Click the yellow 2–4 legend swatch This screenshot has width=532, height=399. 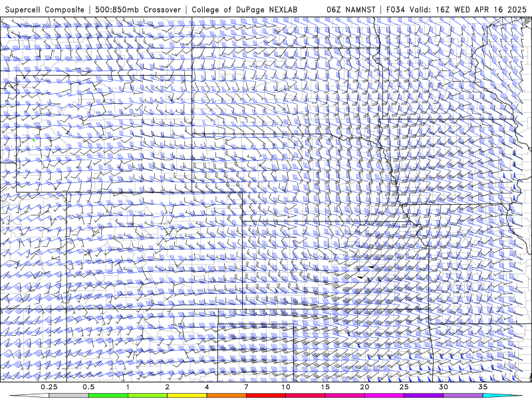pyautogui.click(x=187, y=396)
